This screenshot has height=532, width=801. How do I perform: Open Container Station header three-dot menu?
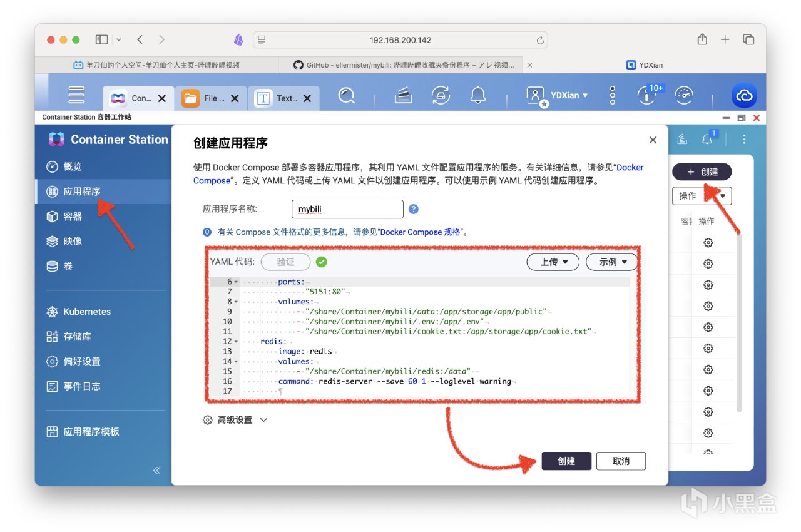coord(744,139)
